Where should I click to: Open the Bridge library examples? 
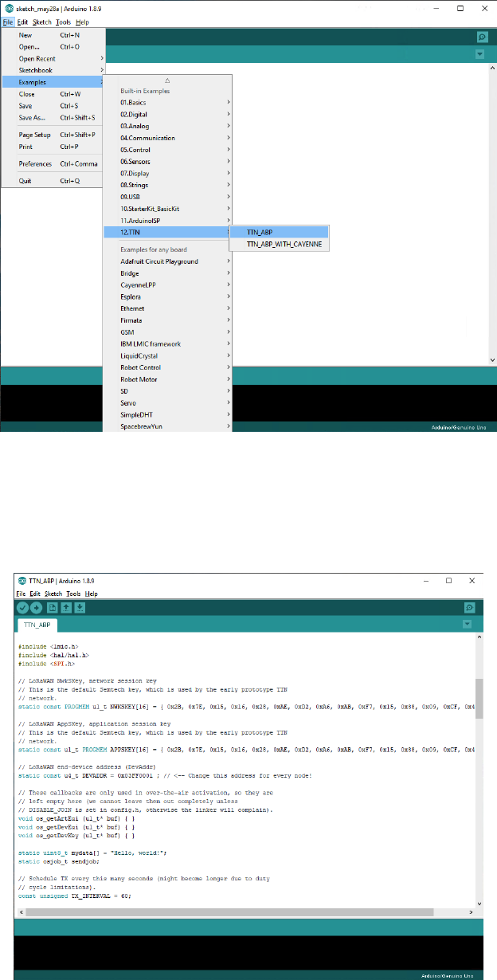point(166,273)
